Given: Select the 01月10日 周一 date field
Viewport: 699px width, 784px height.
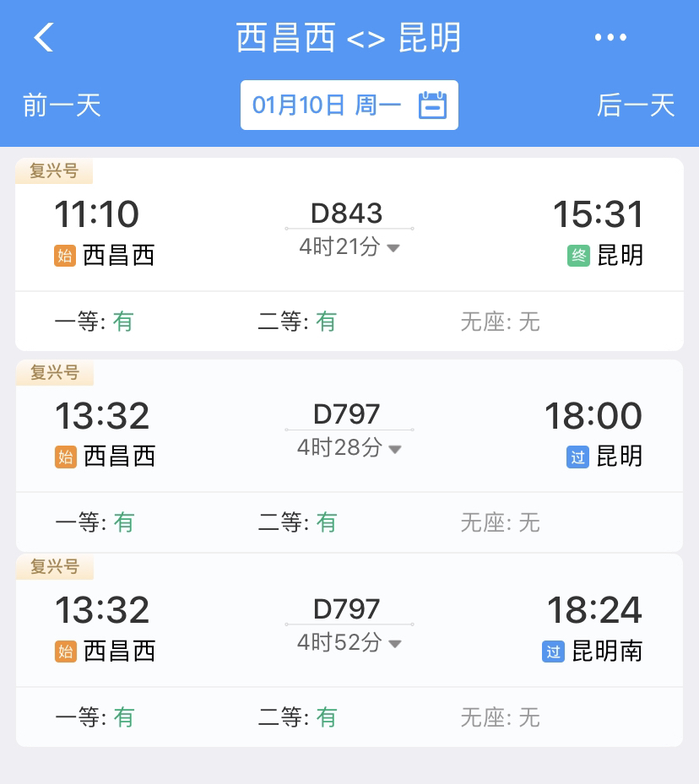Looking at the screenshot, I should point(349,105).
